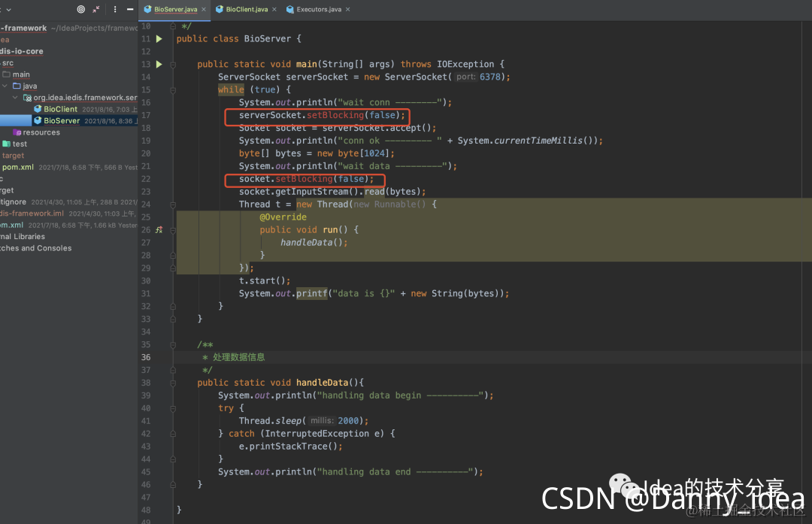Screen dimensions: 812x524
Task: Click the main folder icon
Action: [x=6, y=74]
